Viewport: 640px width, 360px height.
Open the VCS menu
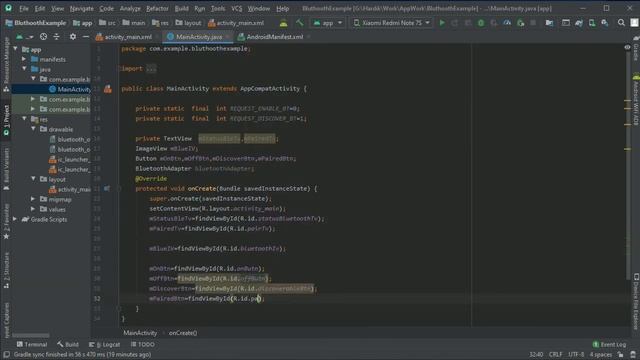[x=236, y=8]
